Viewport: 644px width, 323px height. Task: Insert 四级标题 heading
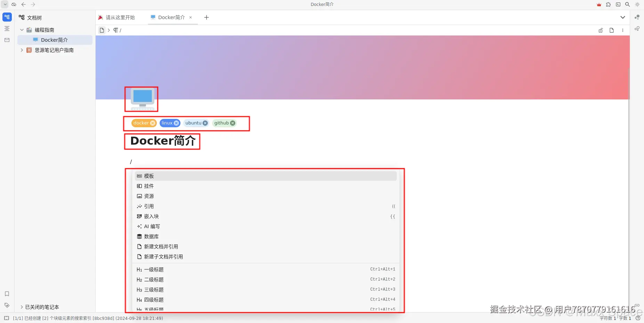point(266,300)
